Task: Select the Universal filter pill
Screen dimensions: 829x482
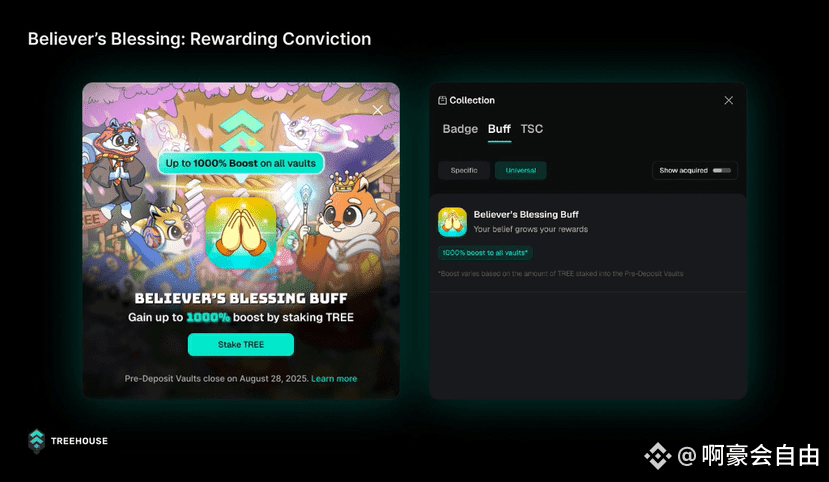Action: coord(520,170)
